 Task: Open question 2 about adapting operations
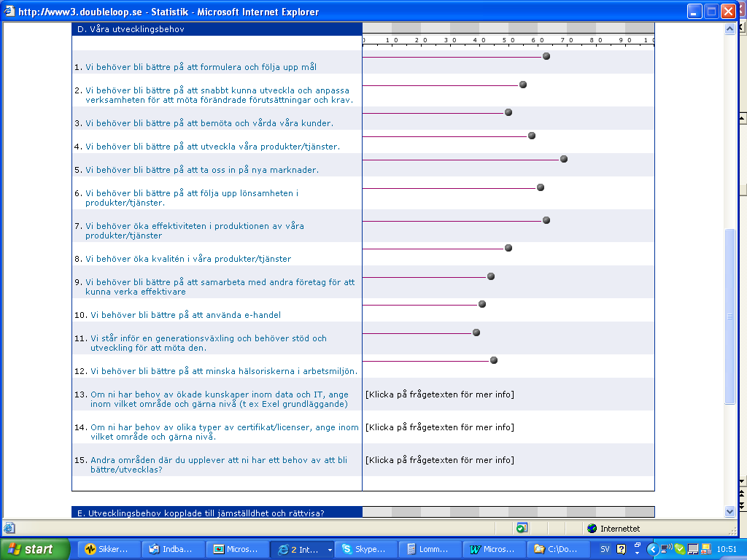tap(219, 96)
